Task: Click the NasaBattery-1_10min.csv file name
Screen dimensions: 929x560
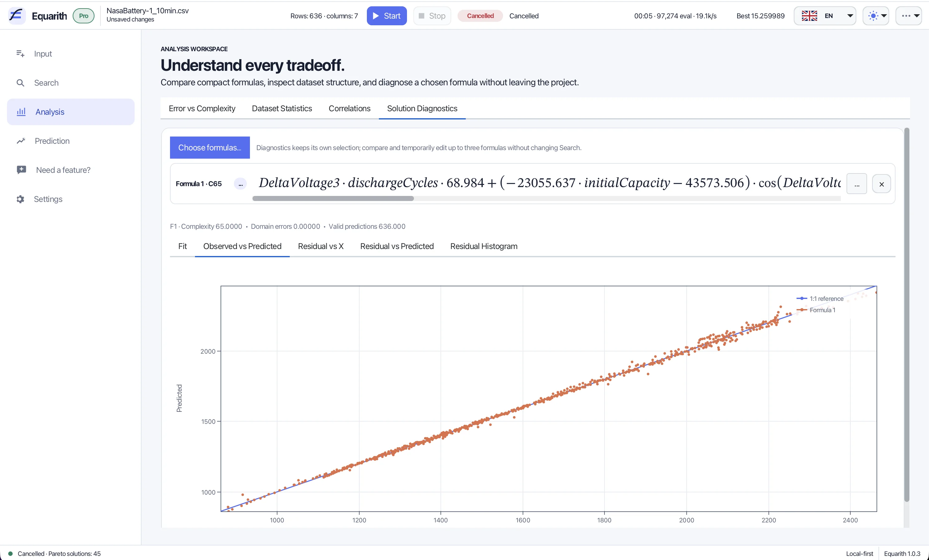Action: coord(148,10)
